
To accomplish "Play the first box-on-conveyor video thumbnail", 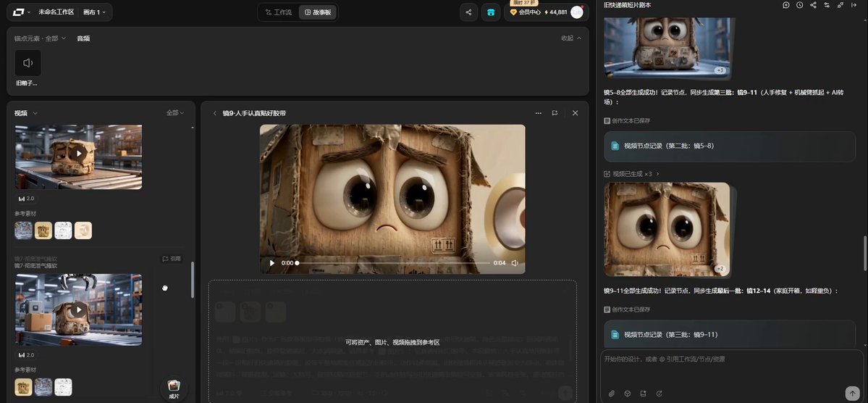I will [x=79, y=154].
